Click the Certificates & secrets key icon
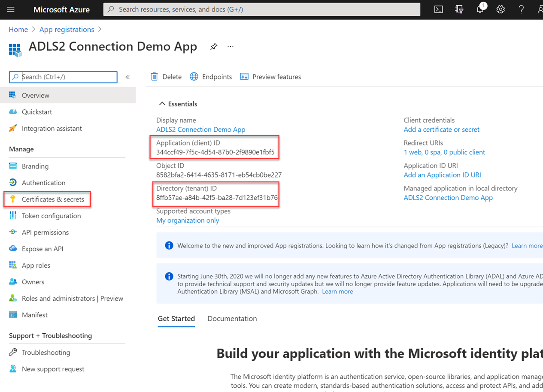 [13, 199]
